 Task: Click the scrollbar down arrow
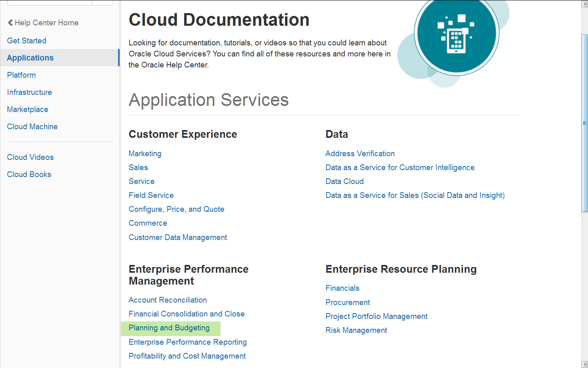click(x=584, y=364)
